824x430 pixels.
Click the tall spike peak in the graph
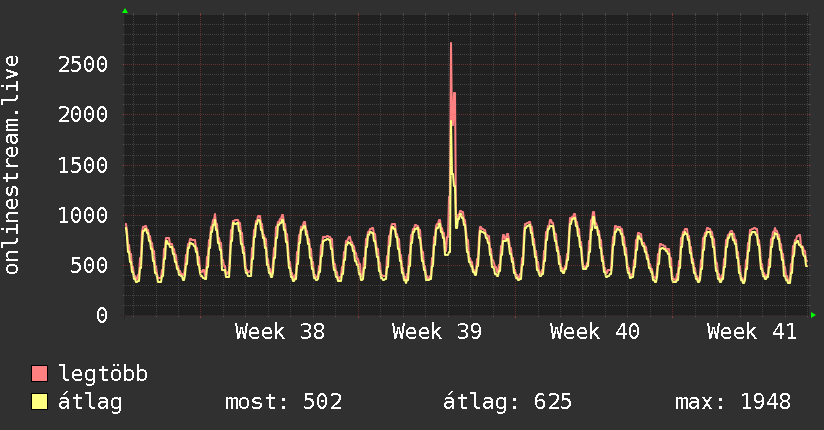click(451, 44)
